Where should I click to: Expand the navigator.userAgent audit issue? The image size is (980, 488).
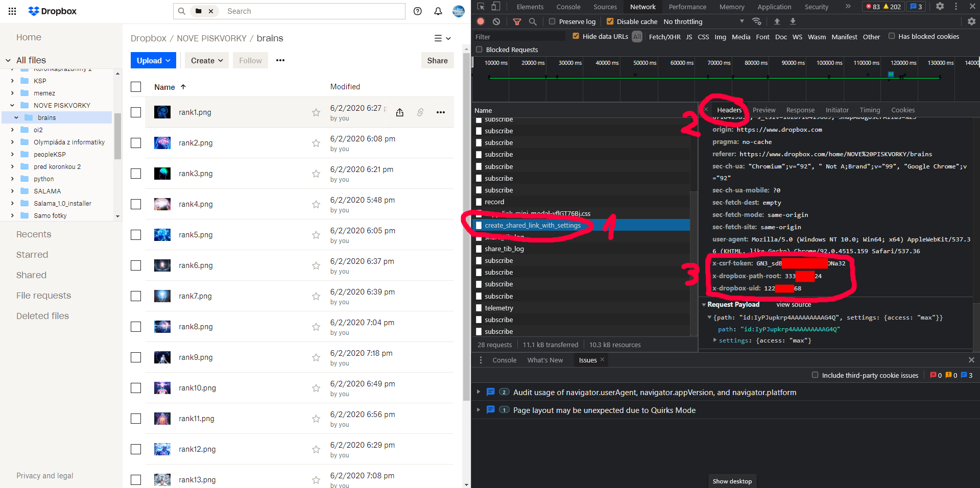479,392
